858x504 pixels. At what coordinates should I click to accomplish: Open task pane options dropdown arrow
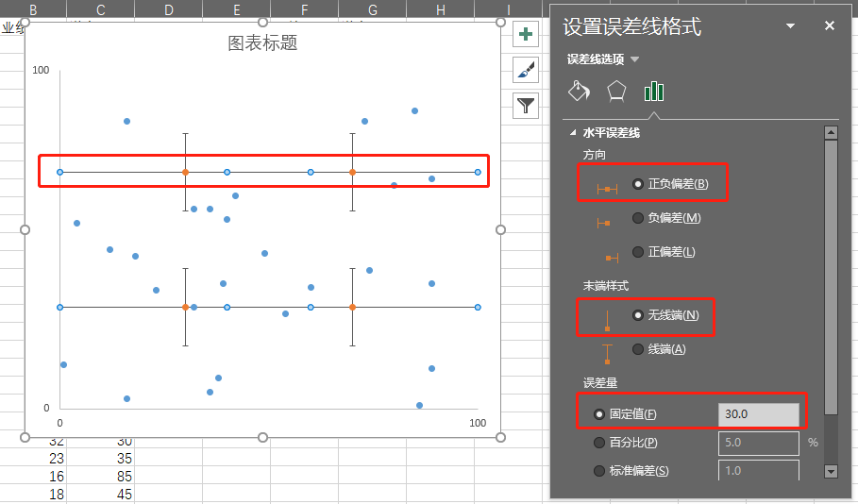790,25
